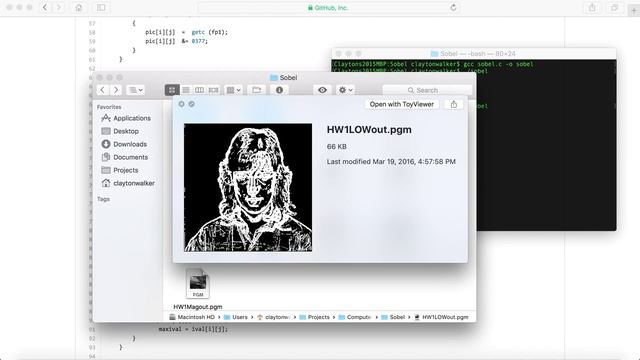
Task: Switch Finder to column view
Action: (199, 90)
